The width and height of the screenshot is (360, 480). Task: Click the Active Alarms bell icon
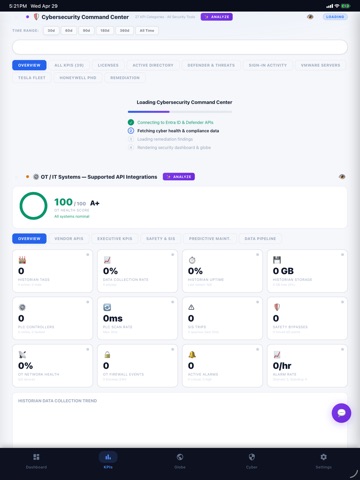pos(192,355)
